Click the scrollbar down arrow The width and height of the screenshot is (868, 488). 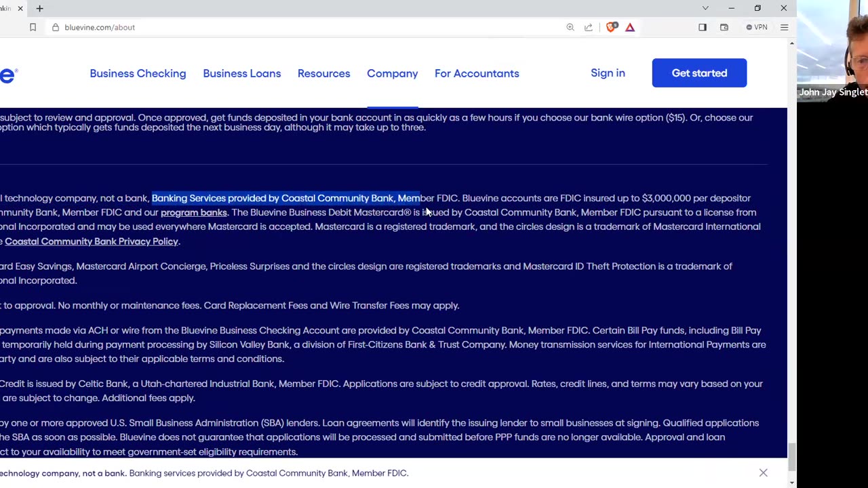tap(791, 483)
